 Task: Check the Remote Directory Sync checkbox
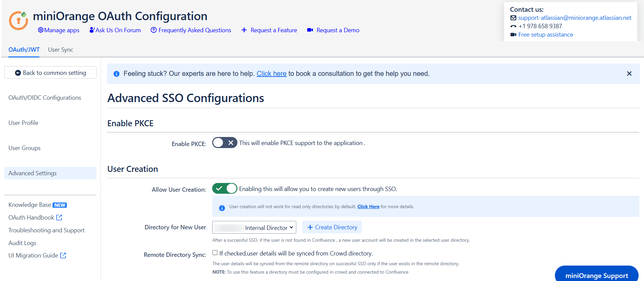[x=215, y=253]
